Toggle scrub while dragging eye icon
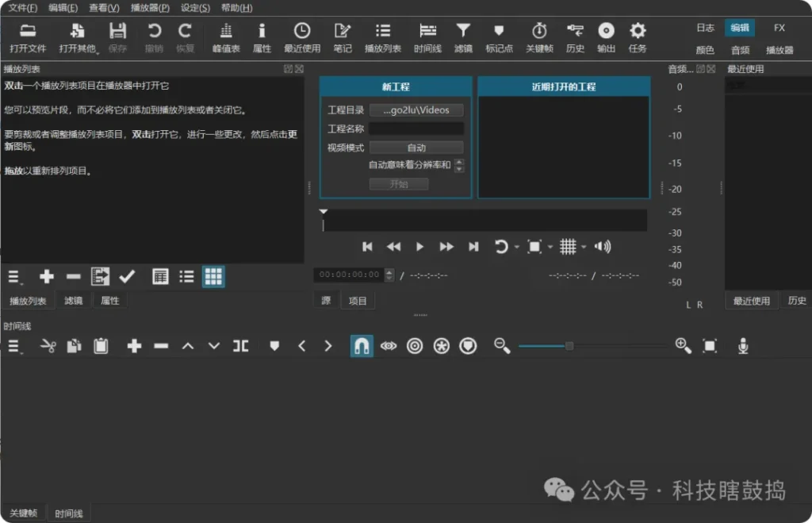The image size is (812, 523). [x=389, y=346]
